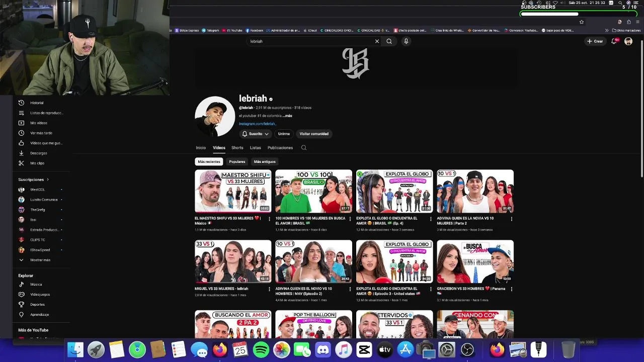The image size is (644, 362).
Task: Show more bookmarks with chevron overflow
Action: tap(607, 30)
